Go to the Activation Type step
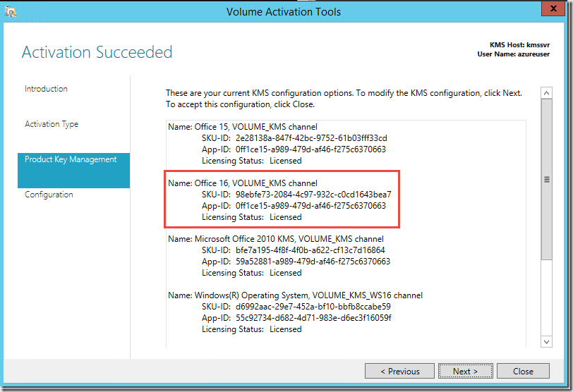Screen dimensions: 573x392 (52, 124)
